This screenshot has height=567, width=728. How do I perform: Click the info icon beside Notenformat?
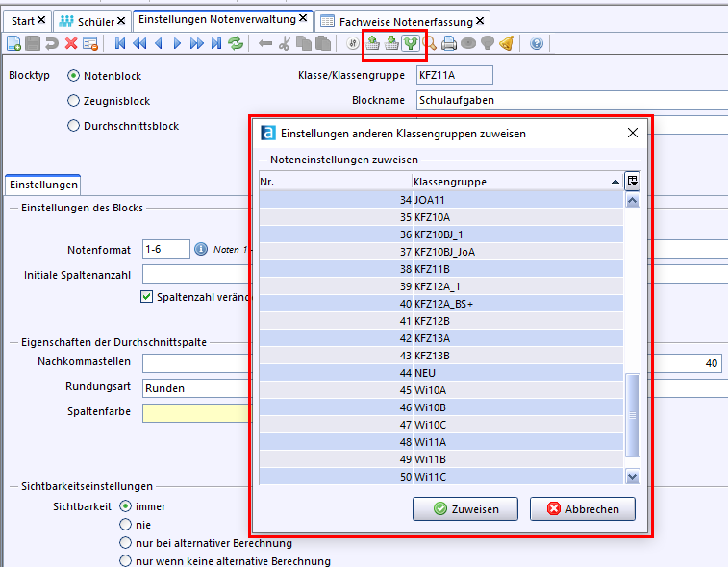click(201, 249)
